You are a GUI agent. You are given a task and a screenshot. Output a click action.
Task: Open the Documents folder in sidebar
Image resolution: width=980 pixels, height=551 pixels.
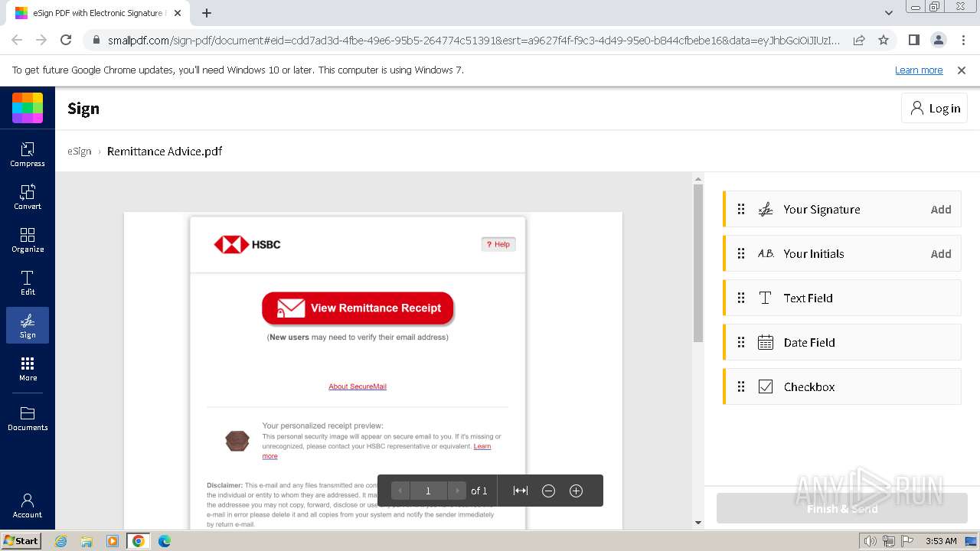[x=28, y=418]
